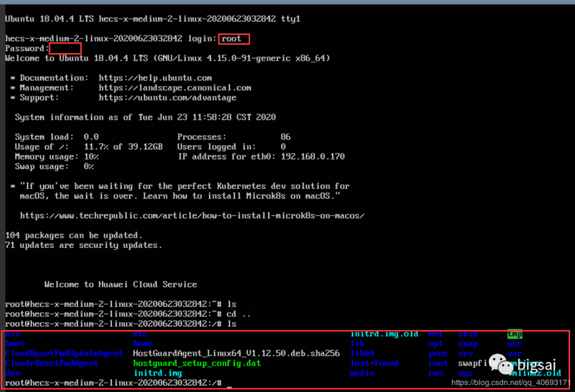Click the 'HostGuardAgent_Linux64_V1.12.50.deb.sha256' file name
The width and height of the screenshot is (575, 392).
(x=236, y=354)
